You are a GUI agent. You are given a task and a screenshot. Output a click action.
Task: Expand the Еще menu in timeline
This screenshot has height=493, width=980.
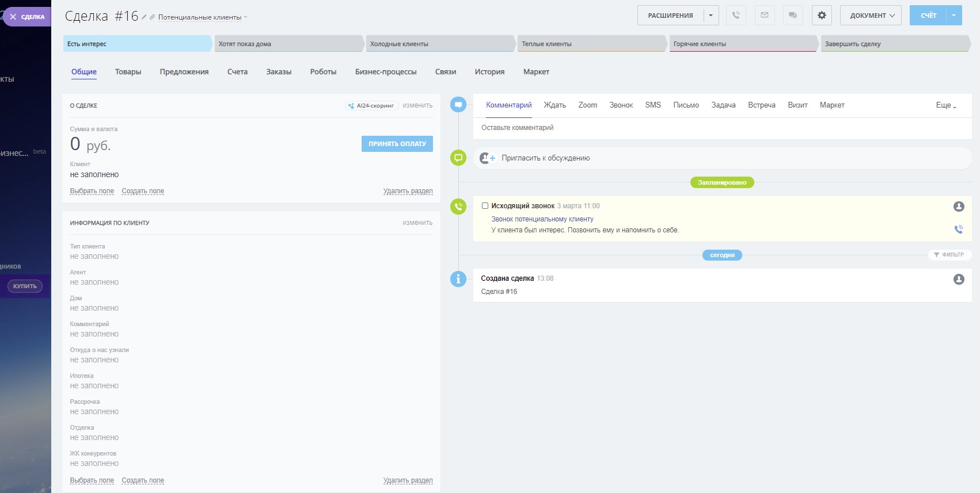(x=945, y=105)
